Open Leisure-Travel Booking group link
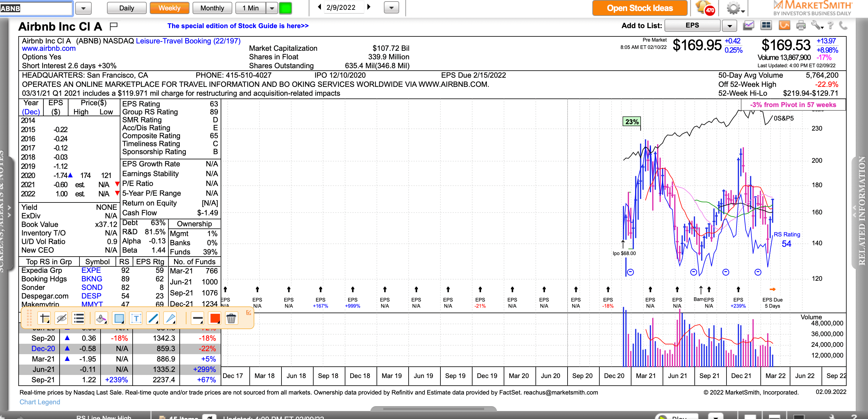 188,41
